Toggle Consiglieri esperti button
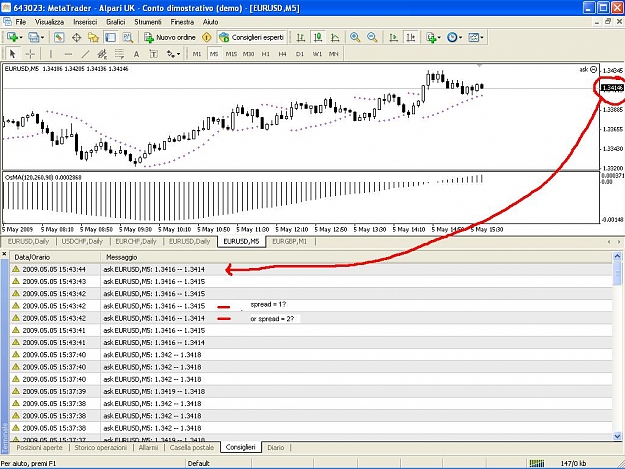Image resolution: width=625 pixels, height=469 pixels. (x=252, y=37)
